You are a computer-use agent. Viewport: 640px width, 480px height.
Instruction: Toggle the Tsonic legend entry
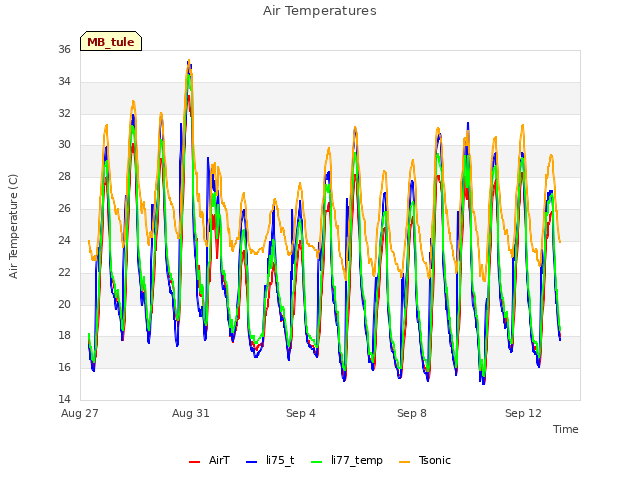(x=425, y=460)
